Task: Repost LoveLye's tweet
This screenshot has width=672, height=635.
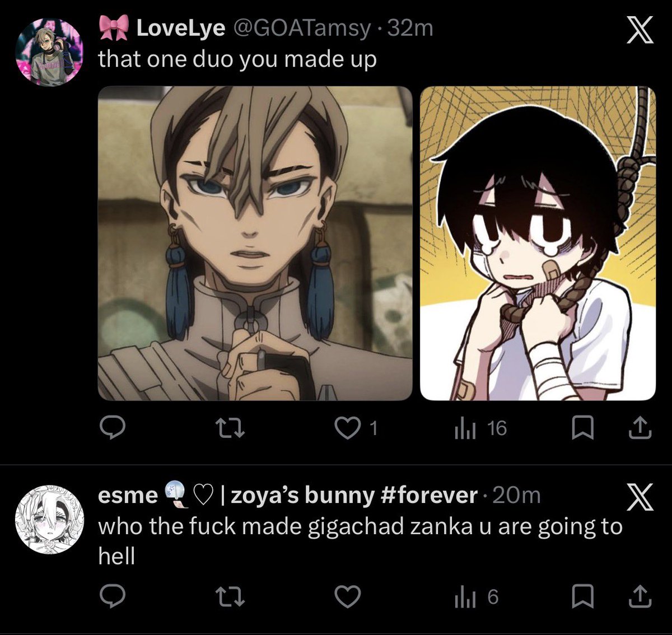Action: [230, 428]
